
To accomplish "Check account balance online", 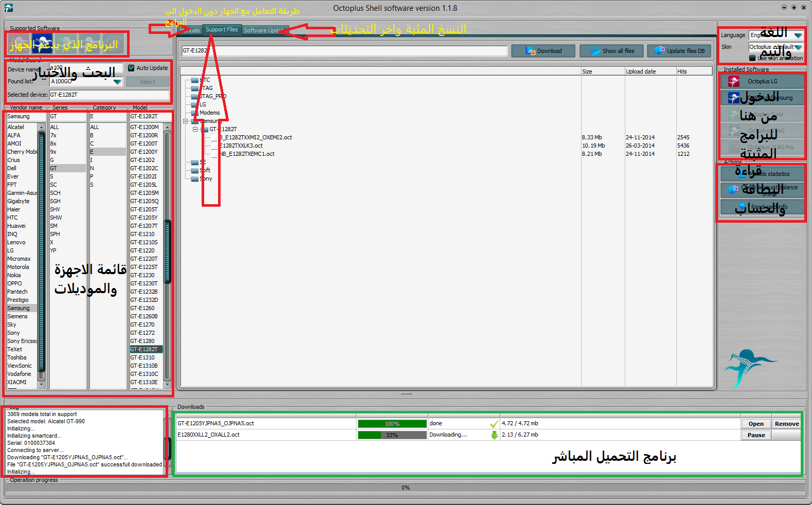I will (762, 190).
